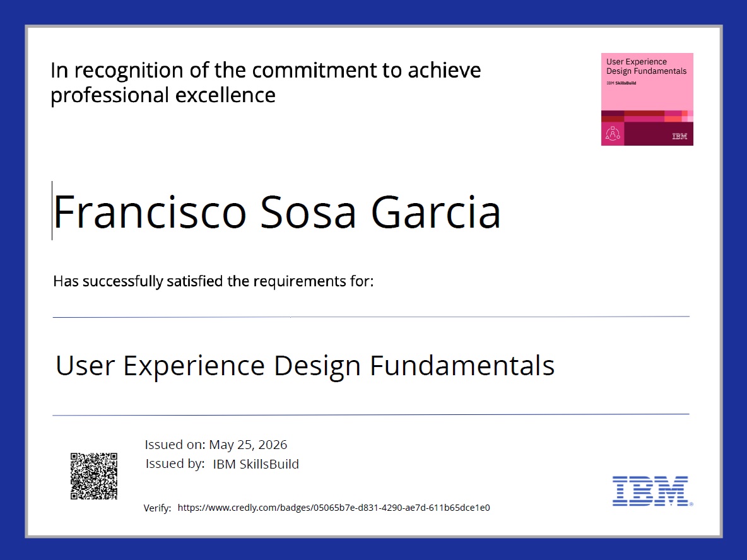Click the name Francisco Sosa Garcia
This screenshot has width=747, height=560.
277,212
